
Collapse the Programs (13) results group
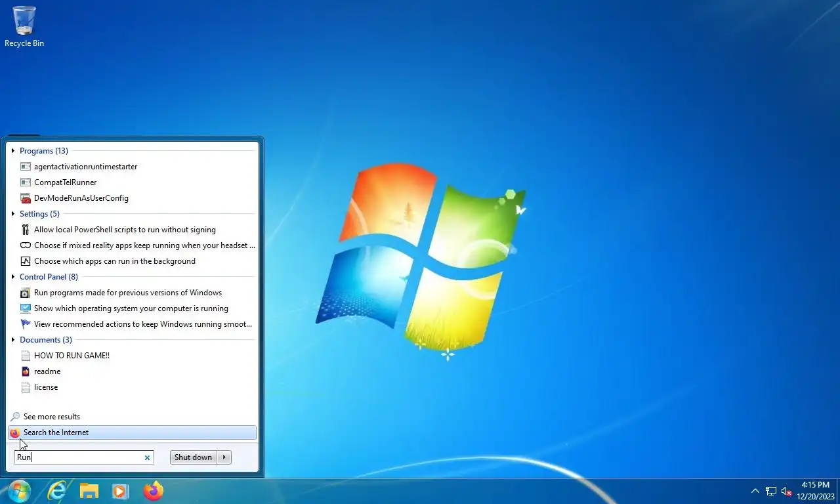coord(13,151)
